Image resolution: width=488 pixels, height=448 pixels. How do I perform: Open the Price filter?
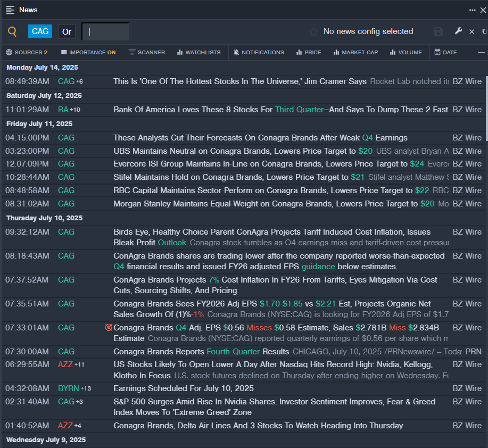coord(309,52)
